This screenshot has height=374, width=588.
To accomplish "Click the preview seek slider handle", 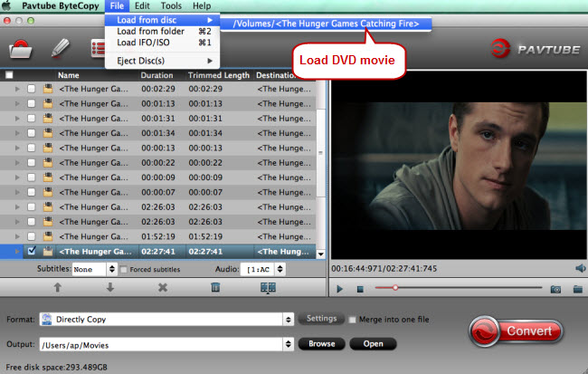I will pos(395,288).
